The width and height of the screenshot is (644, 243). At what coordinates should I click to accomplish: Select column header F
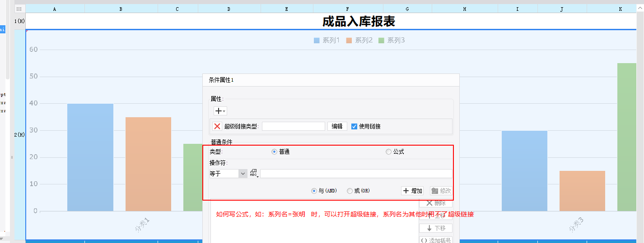click(348, 9)
